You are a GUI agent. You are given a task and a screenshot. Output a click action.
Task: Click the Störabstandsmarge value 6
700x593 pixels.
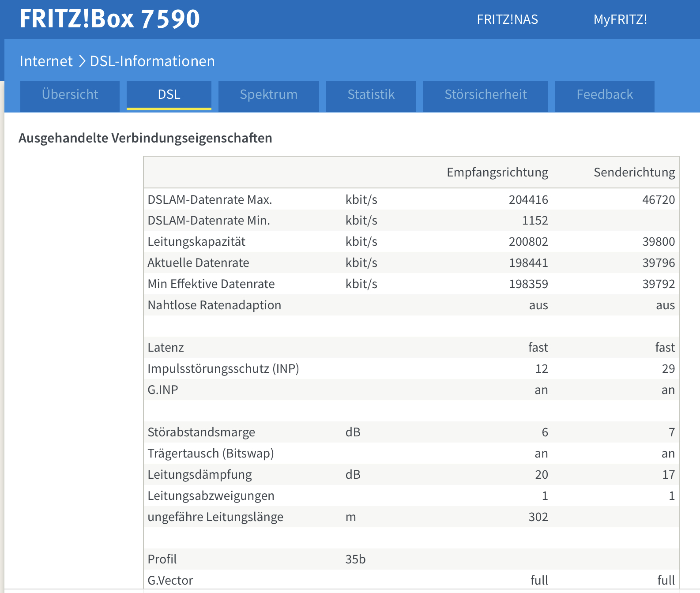point(545,432)
